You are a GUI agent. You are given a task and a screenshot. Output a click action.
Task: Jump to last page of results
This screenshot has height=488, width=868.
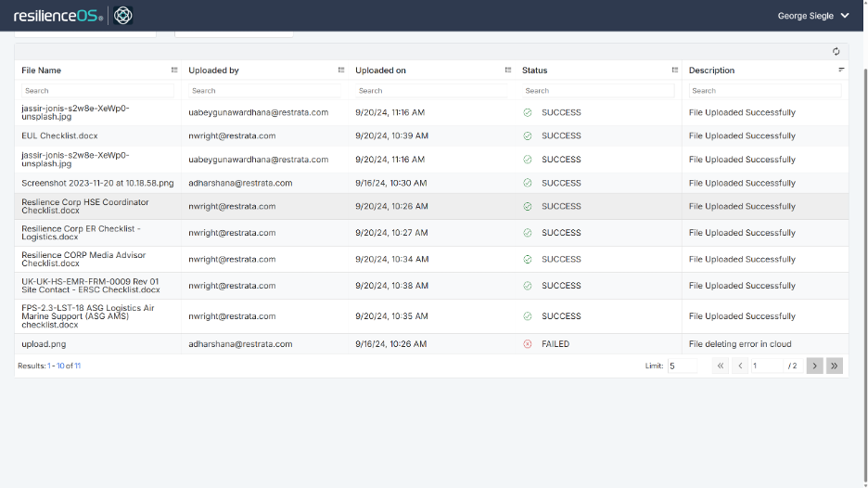835,366
